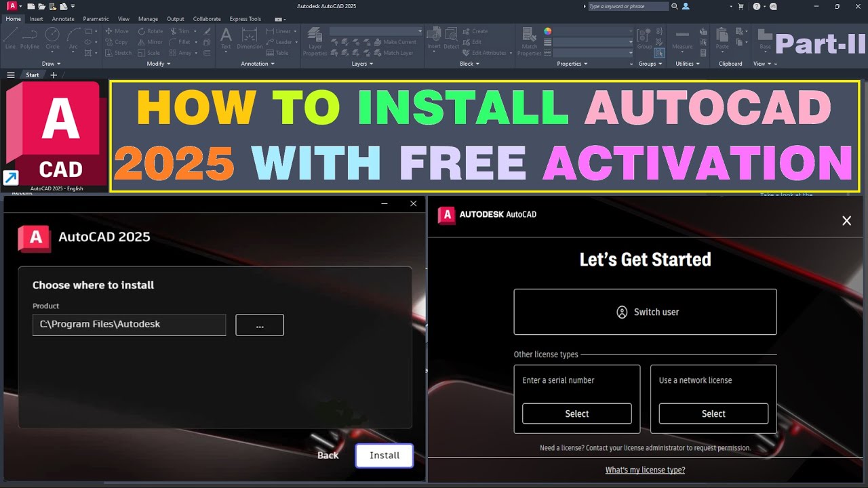Select the Text annotation tool
Screen dimensions: 868x488
[226, 39]
